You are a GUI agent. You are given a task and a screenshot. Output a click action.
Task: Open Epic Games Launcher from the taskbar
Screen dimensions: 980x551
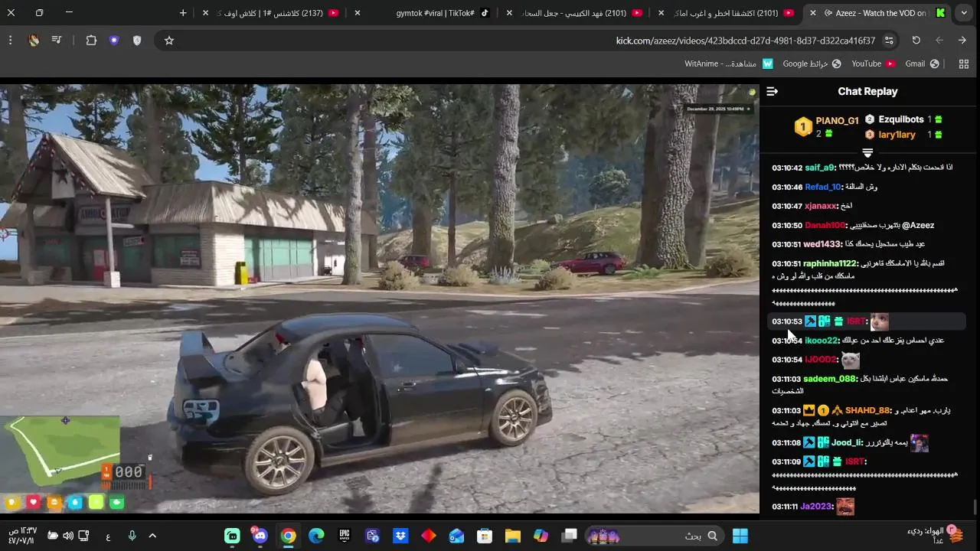click(x=345, y=536)
